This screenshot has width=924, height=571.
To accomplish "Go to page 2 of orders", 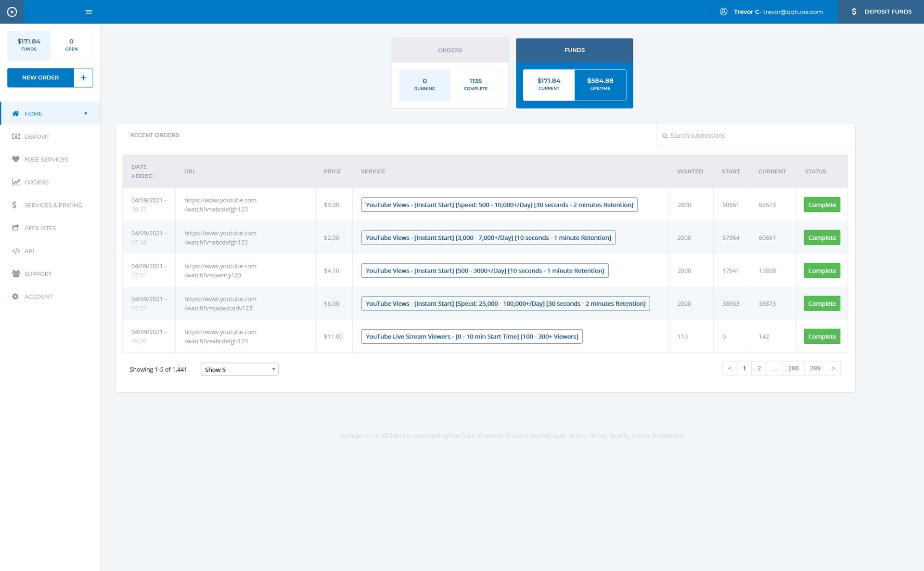I will point(759,368).
